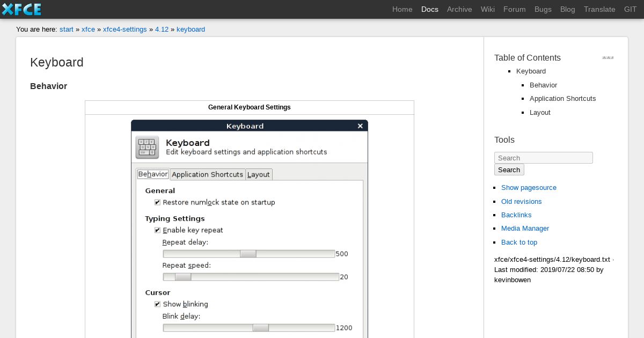Click into the Search input field
The width and height of the screenshot is (644, 338).
click(x=544, y=158)
